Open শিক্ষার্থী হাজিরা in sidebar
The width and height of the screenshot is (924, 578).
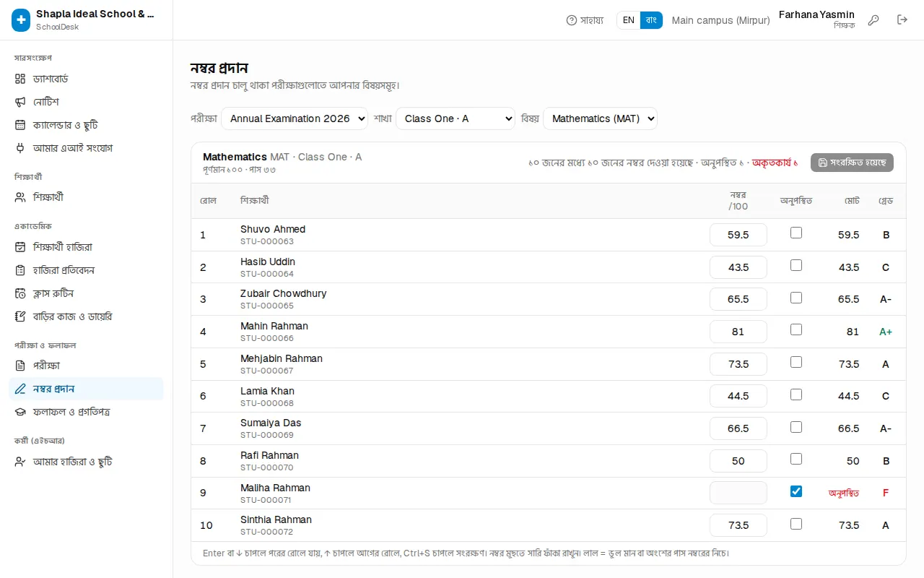(86, 247)
